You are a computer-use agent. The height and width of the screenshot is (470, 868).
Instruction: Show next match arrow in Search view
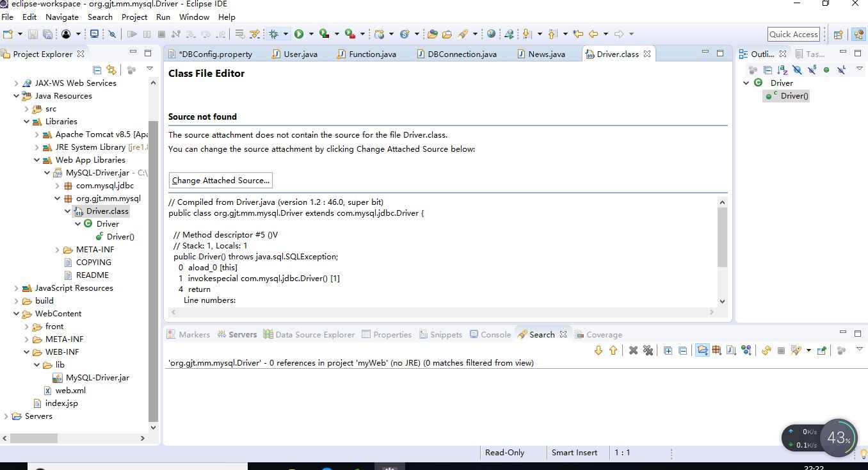[x=599, y=350]
